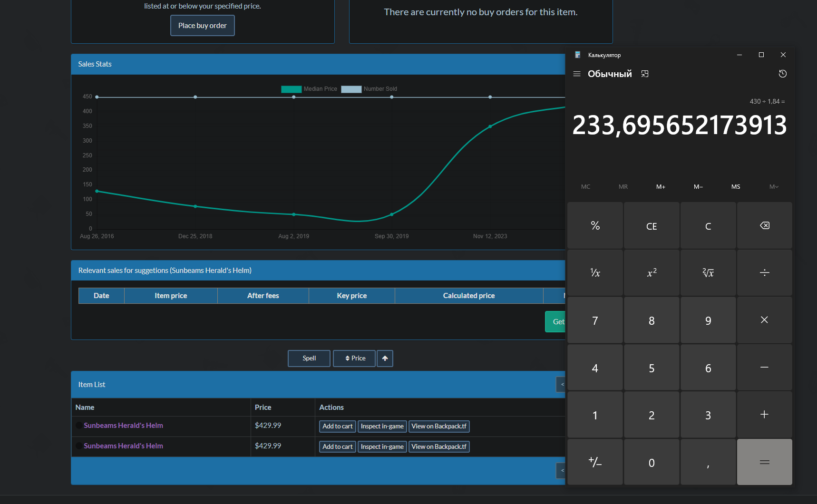Open the Price sort dropdown
817x504 pixels.
pos(354,359)
